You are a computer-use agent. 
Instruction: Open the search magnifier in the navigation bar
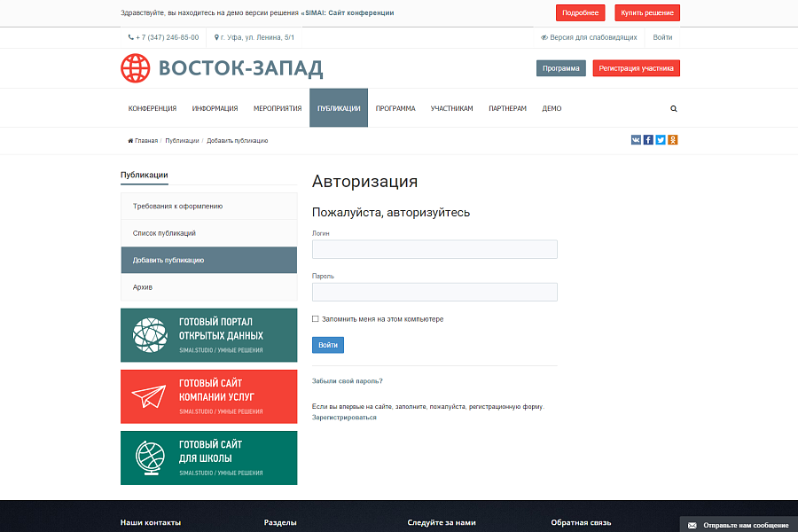pos(674,107)
